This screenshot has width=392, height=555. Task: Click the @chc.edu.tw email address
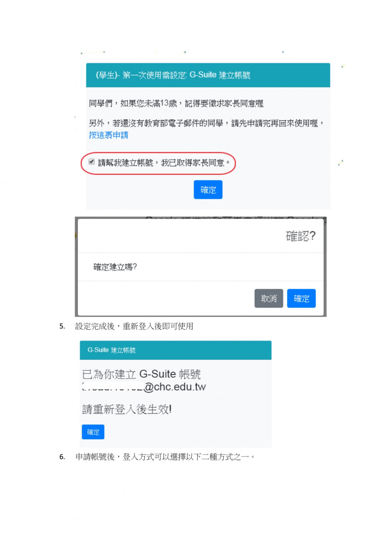(144, 387)
